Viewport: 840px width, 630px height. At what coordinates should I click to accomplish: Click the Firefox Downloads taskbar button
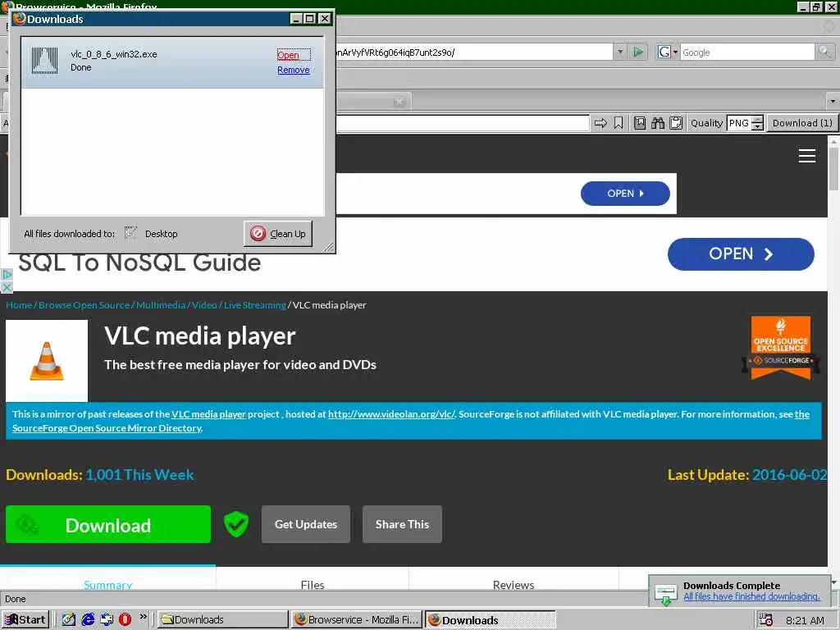pyautogui.click(x=491, y=620)
